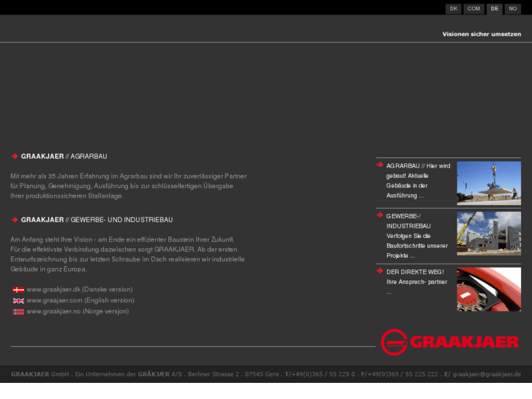Click the red telephone thumbnail
The image size is (532, 399).
click(x=489, y=289)
